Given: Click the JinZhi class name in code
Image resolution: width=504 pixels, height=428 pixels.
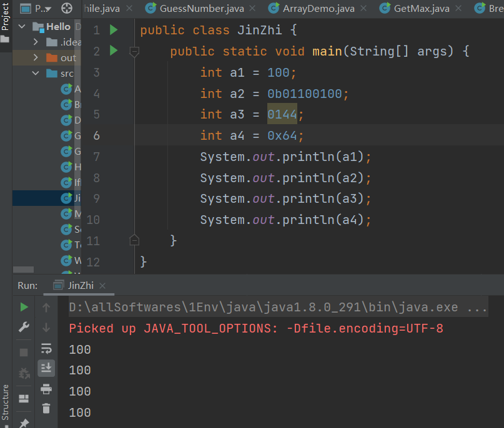Looking at the screenshot, I should coord(260,30).
